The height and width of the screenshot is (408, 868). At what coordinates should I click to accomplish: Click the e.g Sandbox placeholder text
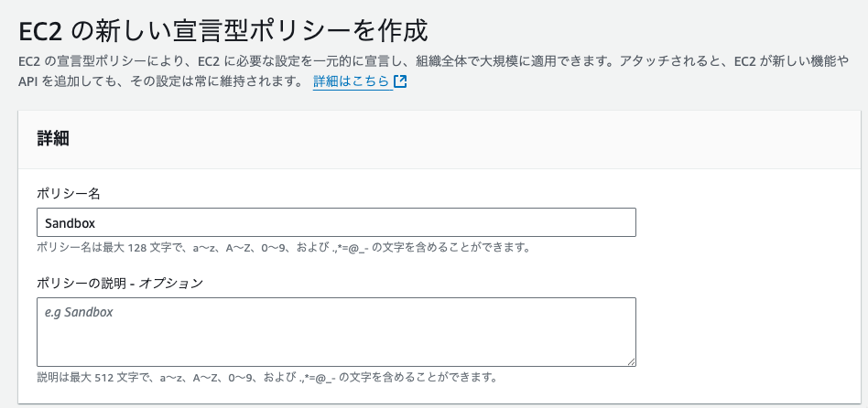click(x=79, y=312)
